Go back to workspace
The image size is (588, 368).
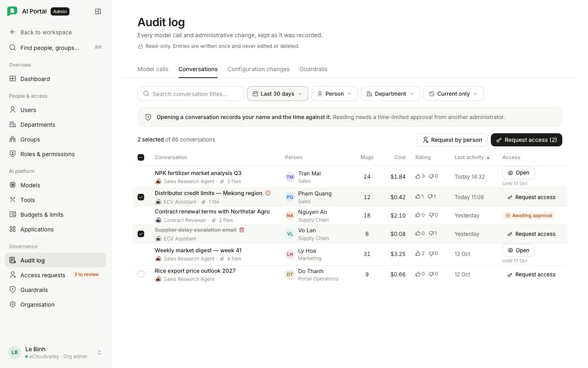coord(56,32)
